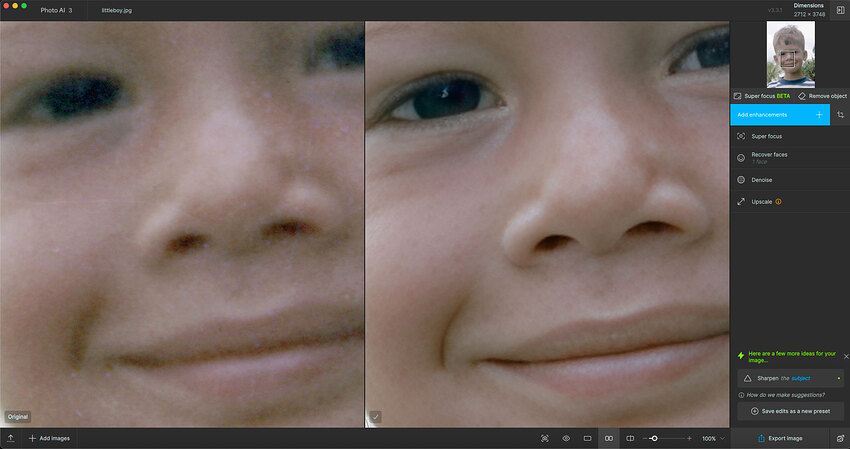Toggle the eye preview icon in bottom toolbar
Viewport: 850px width, 449px height.
click(x=566, y=438)
